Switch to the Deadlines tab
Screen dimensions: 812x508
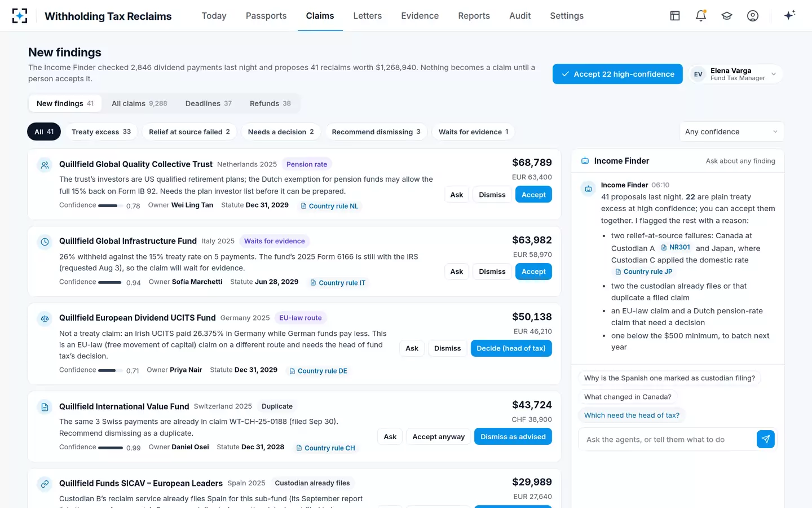(209, 103)
